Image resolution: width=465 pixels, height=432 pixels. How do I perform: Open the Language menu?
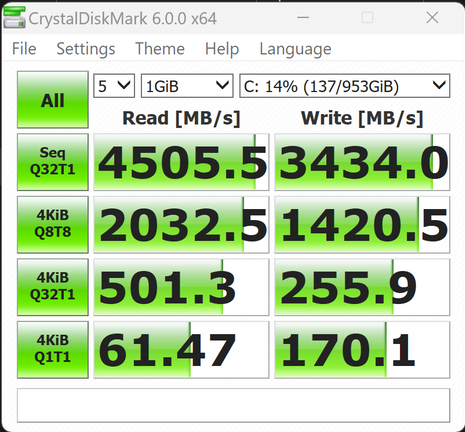(295, 49)
